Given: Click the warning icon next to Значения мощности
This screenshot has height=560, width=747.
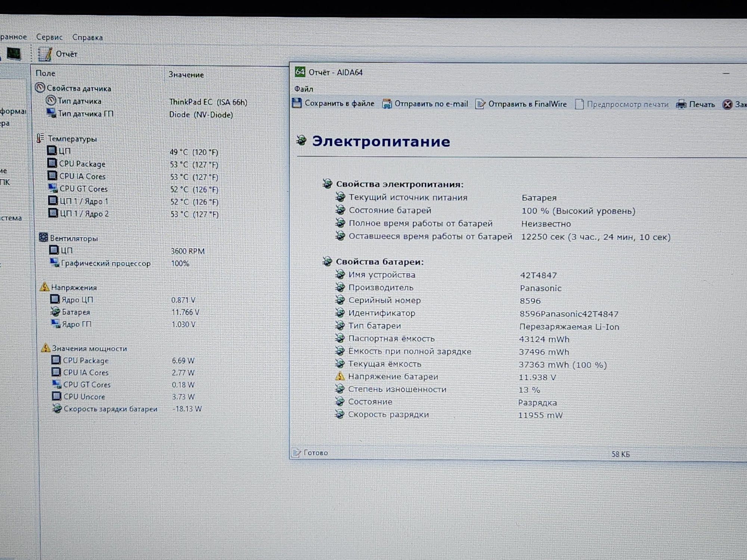Looking at the screenshot, I should 46,348.
